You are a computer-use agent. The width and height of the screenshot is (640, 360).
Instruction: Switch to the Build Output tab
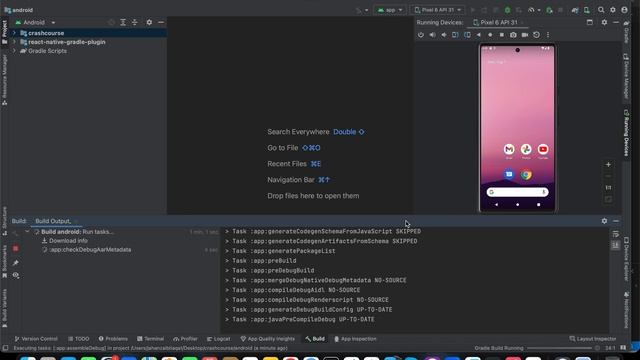coord(53,221)
